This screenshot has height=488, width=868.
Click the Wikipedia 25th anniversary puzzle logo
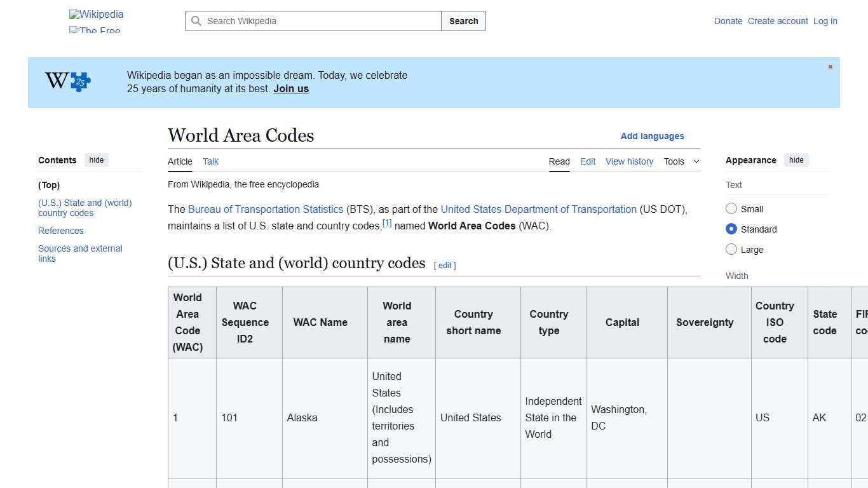(66, 81)
